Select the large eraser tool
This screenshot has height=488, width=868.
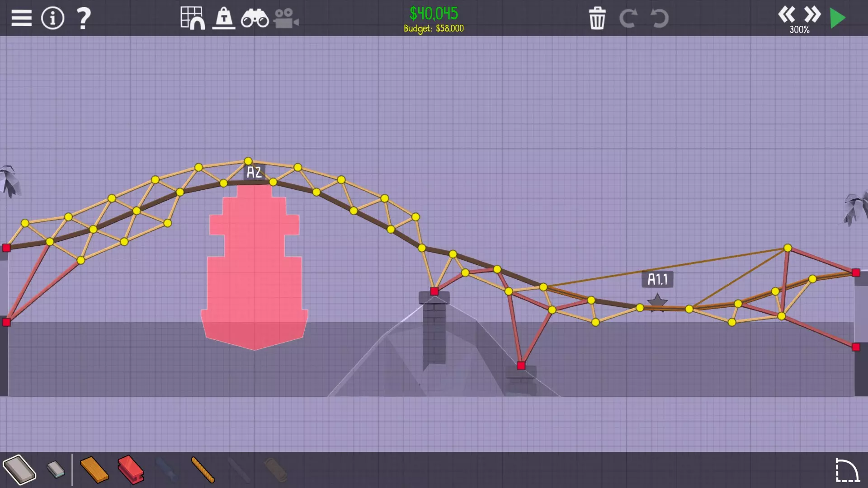click(x=19, y=470)
